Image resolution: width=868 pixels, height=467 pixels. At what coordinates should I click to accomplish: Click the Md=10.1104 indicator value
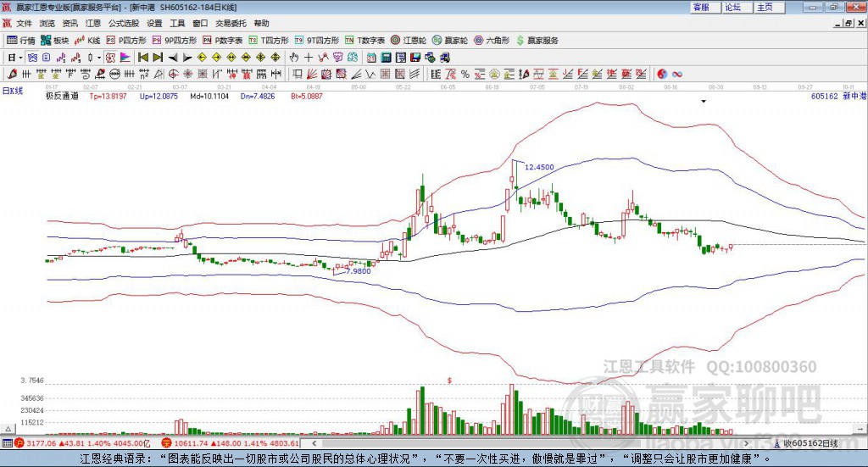click(x=209, y=96)
